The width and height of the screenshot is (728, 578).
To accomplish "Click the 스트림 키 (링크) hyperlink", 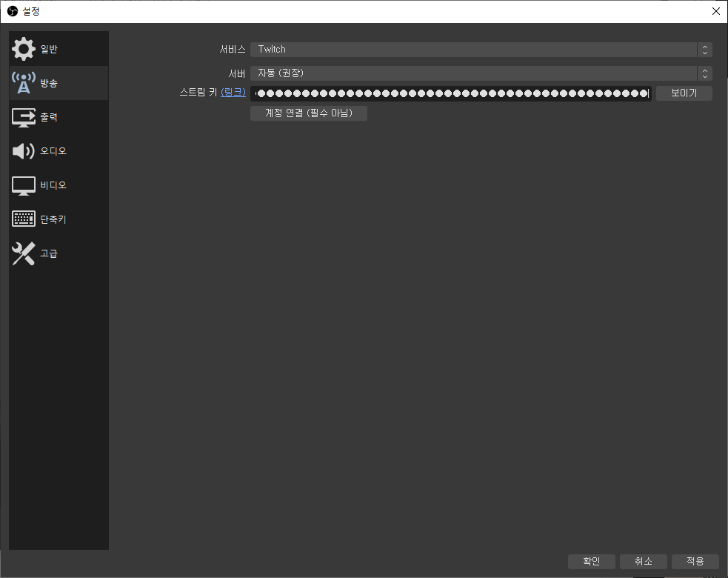I will pyautogui.click(x=233, y=93).
